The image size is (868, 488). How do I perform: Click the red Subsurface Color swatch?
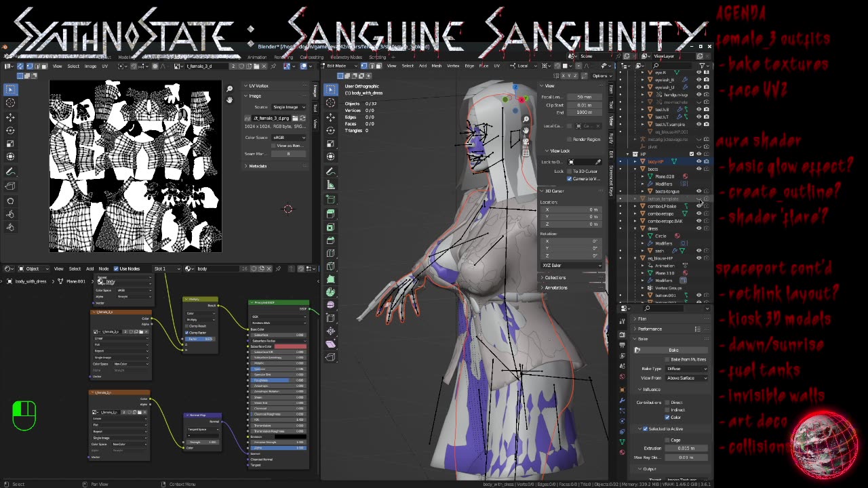(x=290, y=346)
